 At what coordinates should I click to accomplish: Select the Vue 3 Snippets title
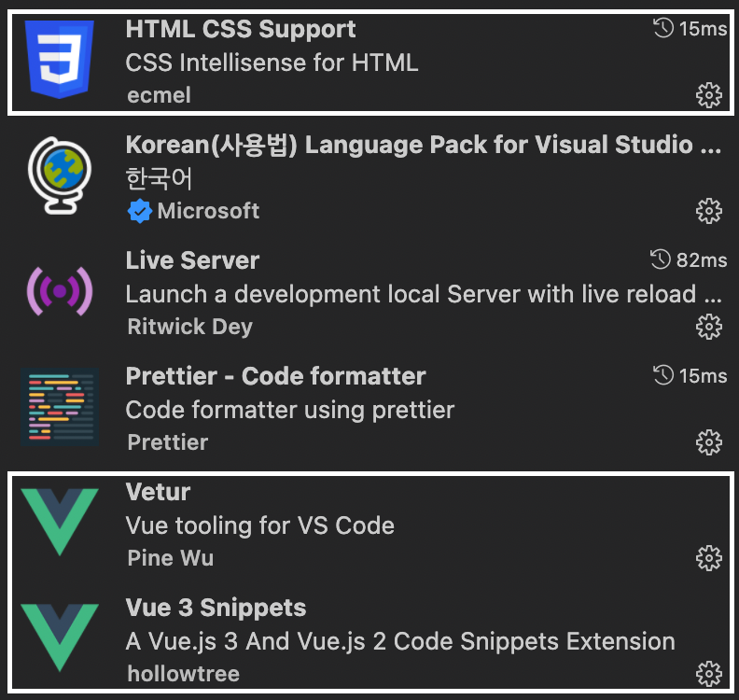click(216, 608)
